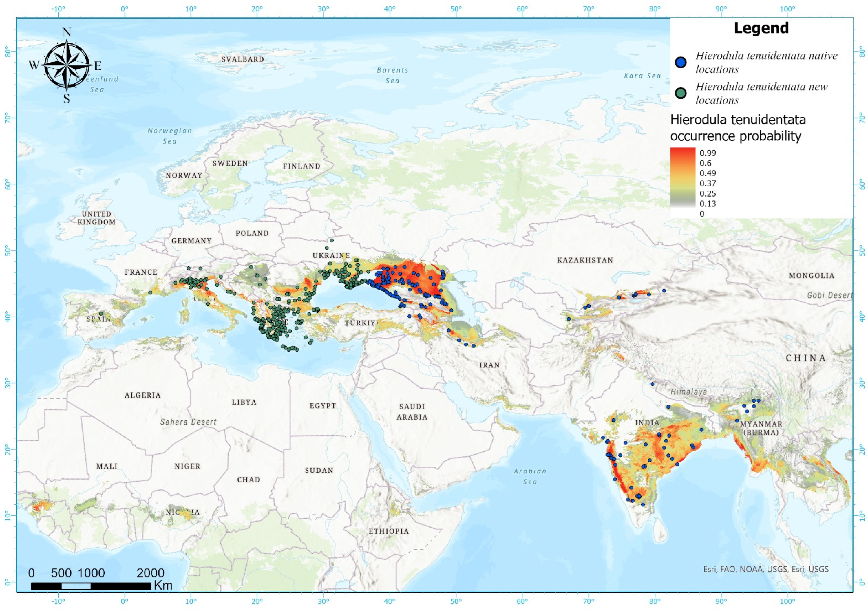Click the SVALBARD label
The image size is (868, 611).
point(243,59)
